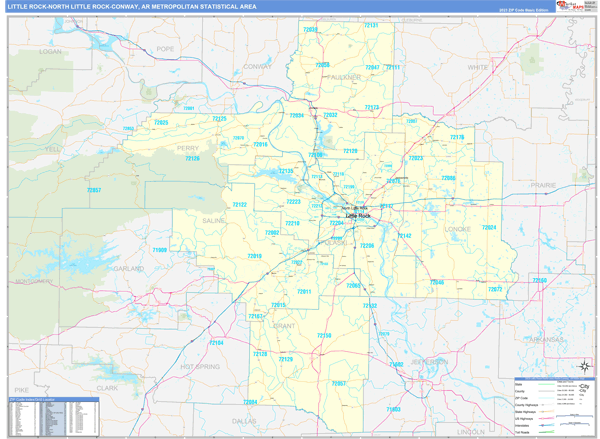Click ZIP code 72131

click(x=371, y=25)
